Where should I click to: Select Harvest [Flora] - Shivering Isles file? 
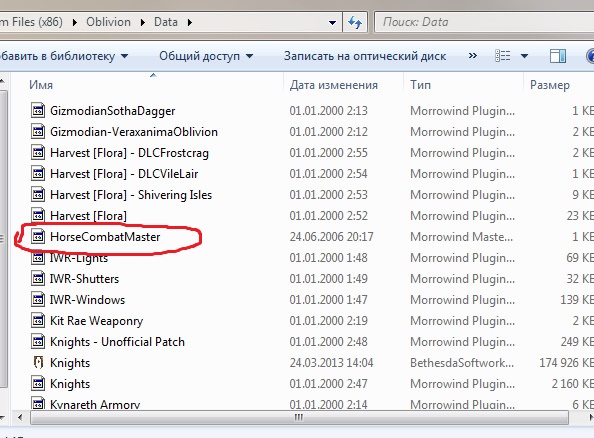(x=131, y=195)
